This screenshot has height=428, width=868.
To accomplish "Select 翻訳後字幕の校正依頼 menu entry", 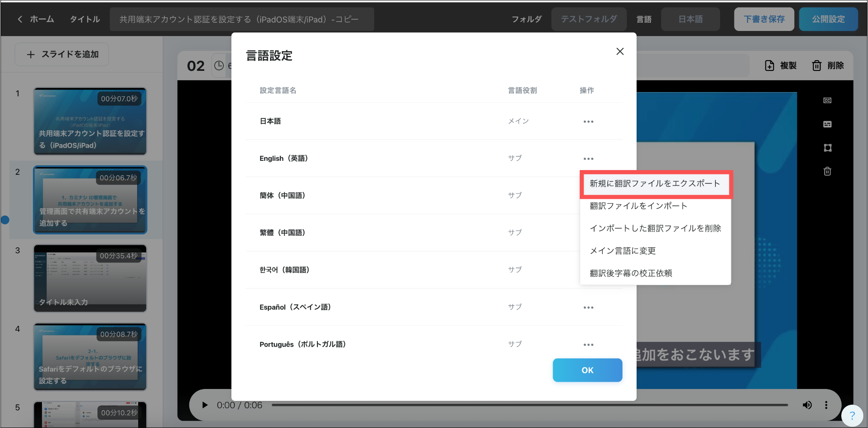I will coord(655,273).
